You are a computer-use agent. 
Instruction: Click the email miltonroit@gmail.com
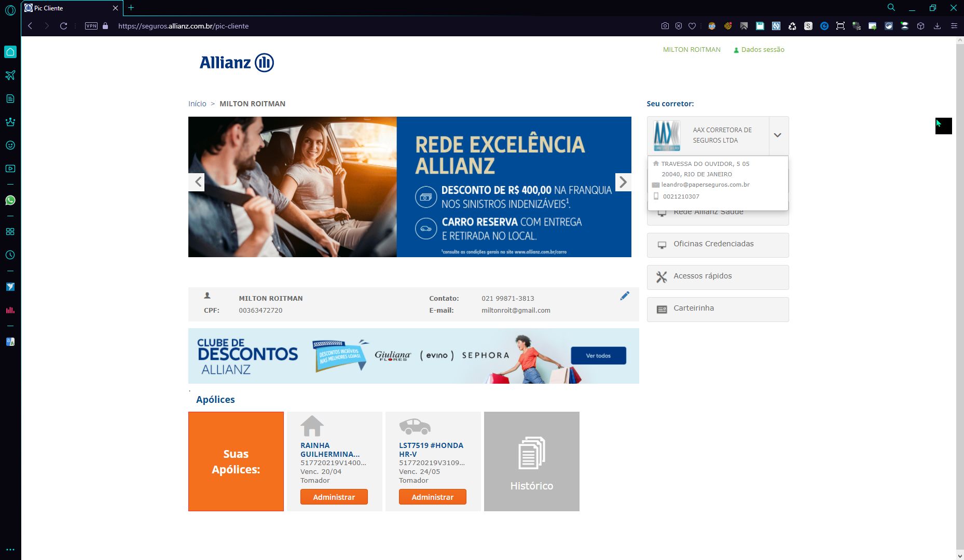point(516,311)
